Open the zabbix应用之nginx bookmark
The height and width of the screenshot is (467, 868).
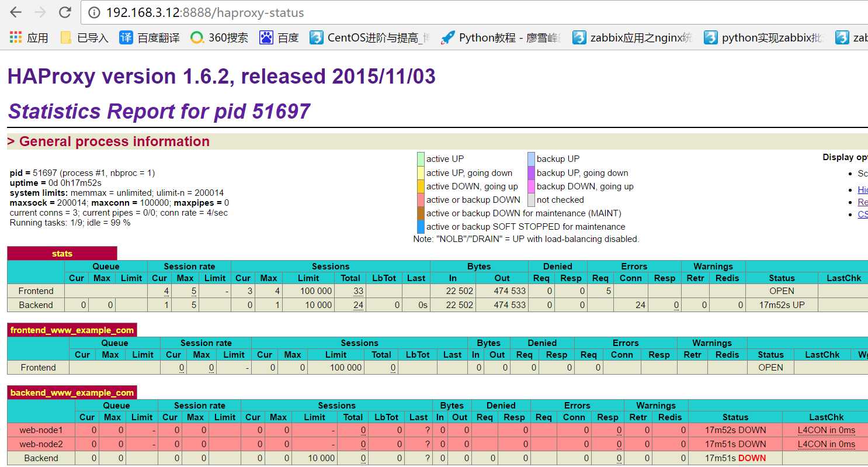point(633,37)
